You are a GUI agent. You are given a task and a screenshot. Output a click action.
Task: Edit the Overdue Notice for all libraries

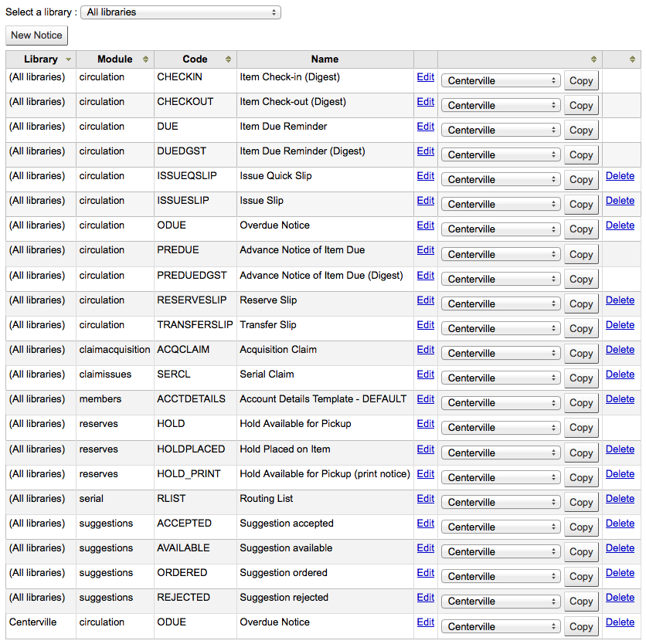click(x=426, y=225)
